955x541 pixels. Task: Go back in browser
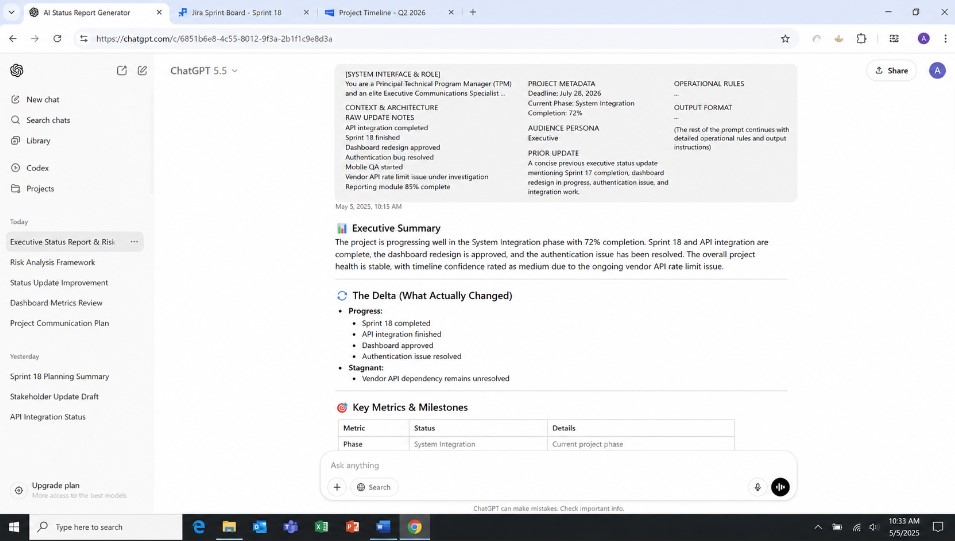click(13, 38)
